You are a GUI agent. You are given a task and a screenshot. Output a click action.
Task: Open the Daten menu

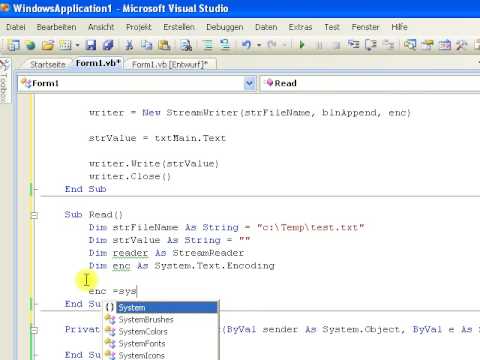tap(266, 27)
